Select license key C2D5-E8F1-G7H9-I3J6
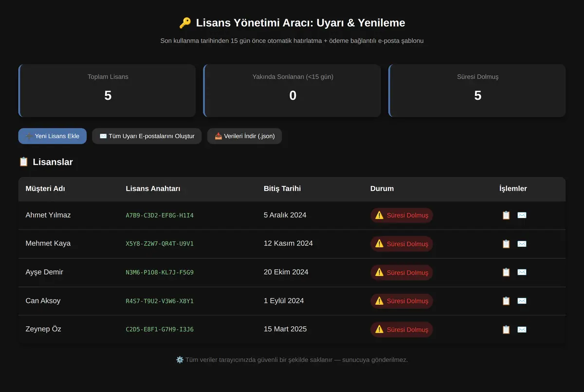Viewport: 584px width, 392px height. [x=160, y=330]
